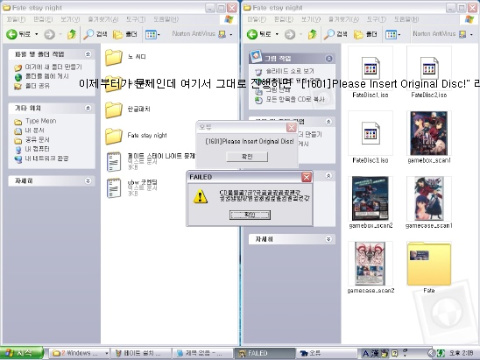Collapse the 파일 및 폴더 작업 panel

click(88, 54)
